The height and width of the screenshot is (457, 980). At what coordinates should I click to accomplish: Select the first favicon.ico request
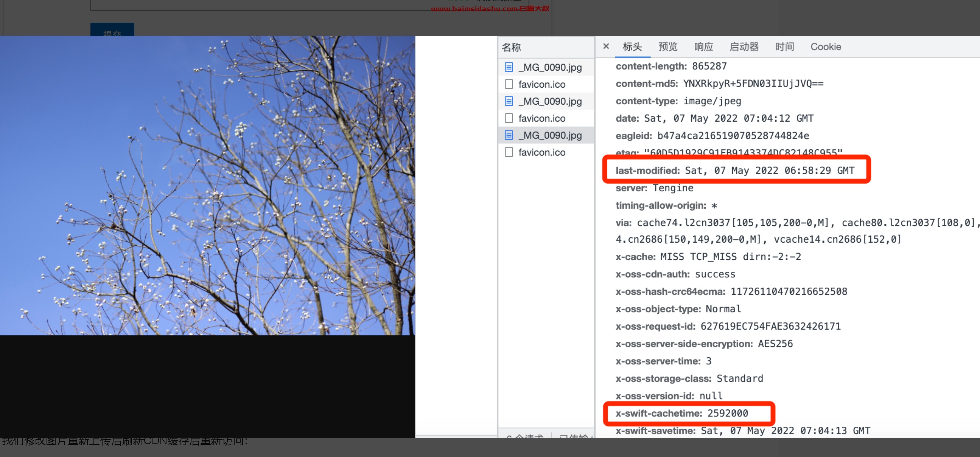[546, 84]
